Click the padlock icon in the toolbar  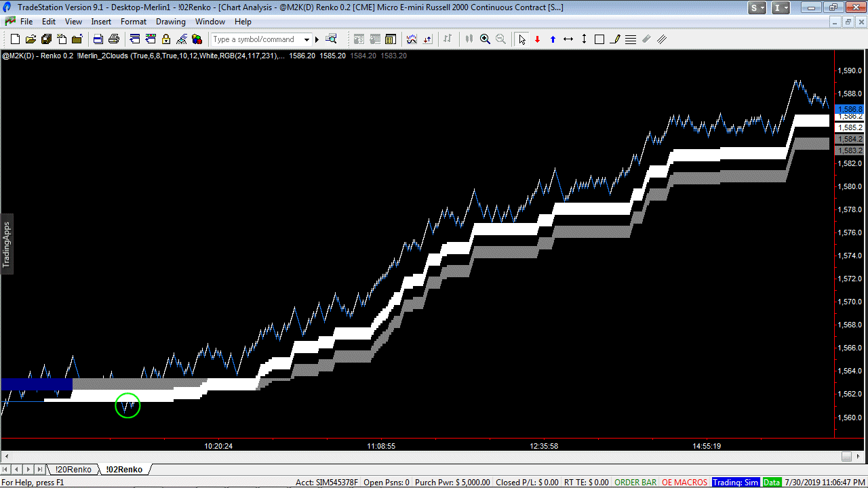(x=166, y=39)
